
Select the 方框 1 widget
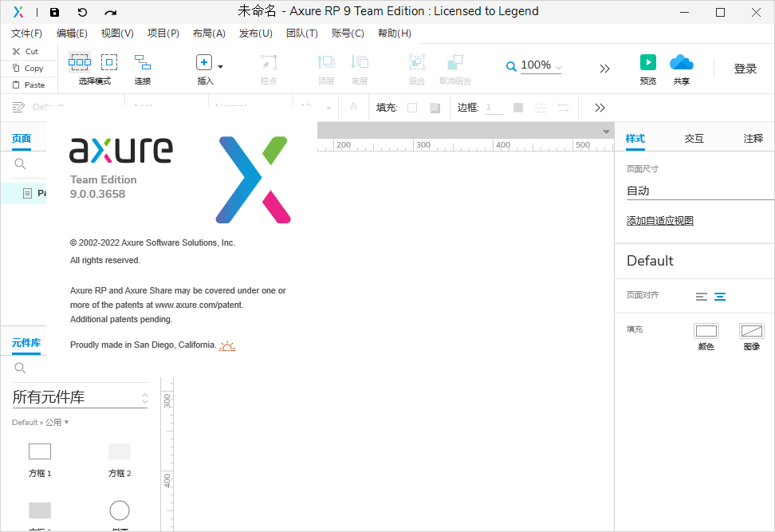[x=40, y=461]
